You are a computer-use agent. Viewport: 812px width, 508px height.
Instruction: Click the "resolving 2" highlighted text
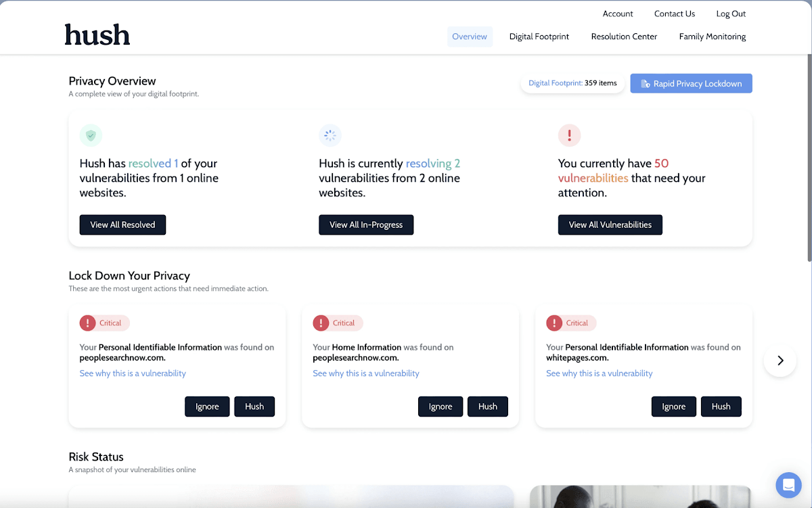433,163
